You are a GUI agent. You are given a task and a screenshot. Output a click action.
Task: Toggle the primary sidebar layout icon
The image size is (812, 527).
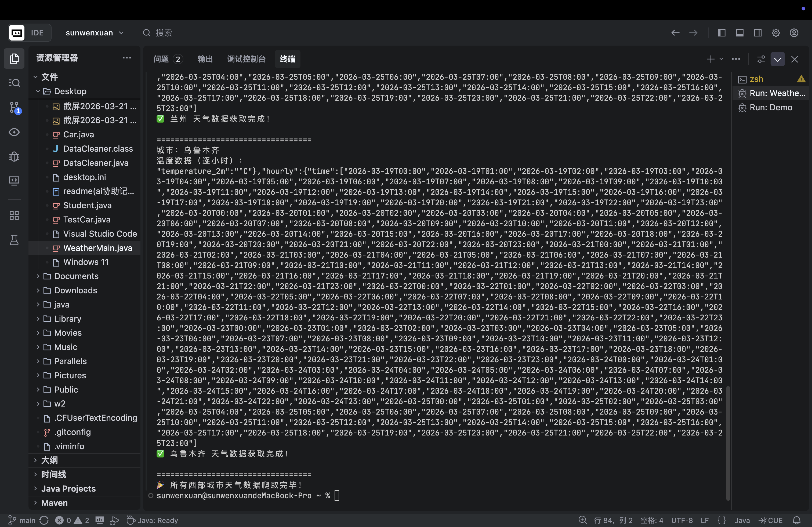(x=722, y=33)
